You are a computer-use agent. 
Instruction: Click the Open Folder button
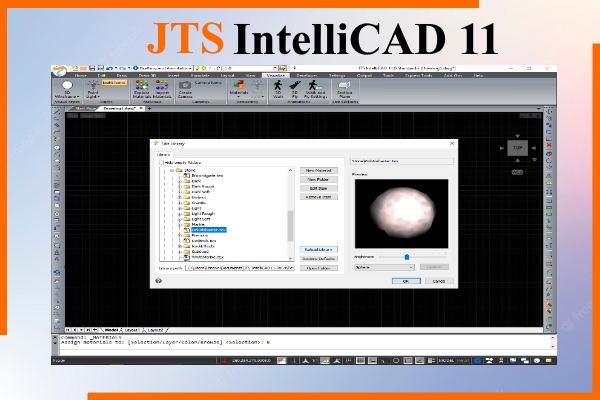click(x=318, y=268)
